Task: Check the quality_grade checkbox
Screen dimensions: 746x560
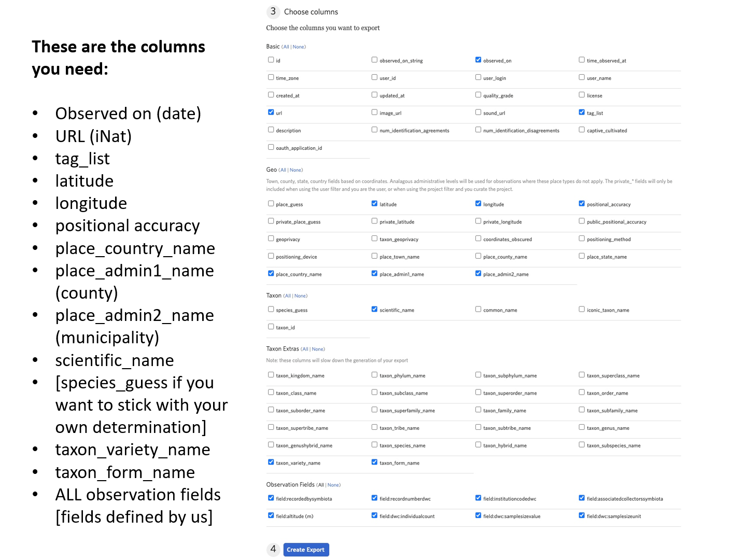Action: pyautogui.click(x=478, y=94)
